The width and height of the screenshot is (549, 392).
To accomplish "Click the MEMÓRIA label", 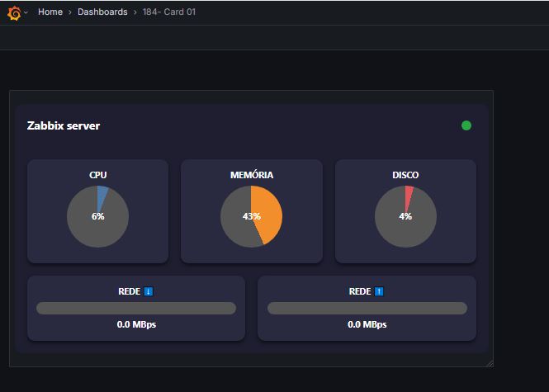I will tap(252, 175).
